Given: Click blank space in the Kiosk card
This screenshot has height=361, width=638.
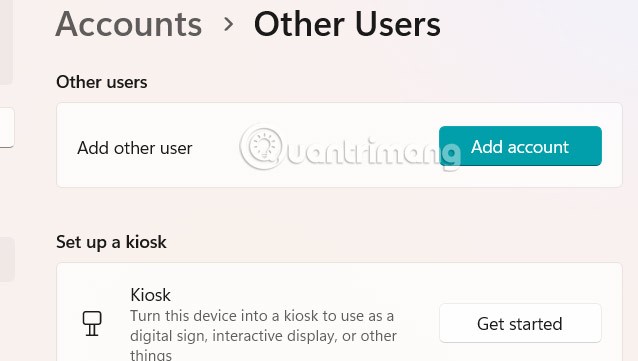Looking at the screenshot, I should click(419, 285).
